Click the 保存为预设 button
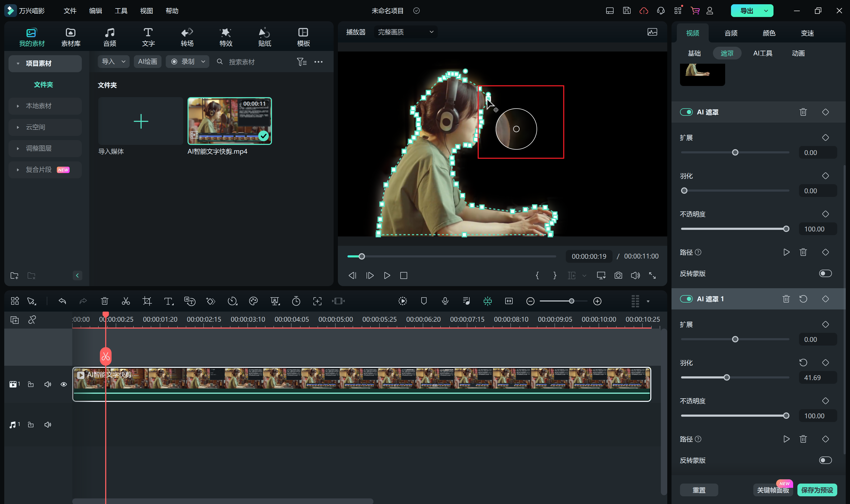This screenshot has width=850, height=504. (x=817, y=490)
